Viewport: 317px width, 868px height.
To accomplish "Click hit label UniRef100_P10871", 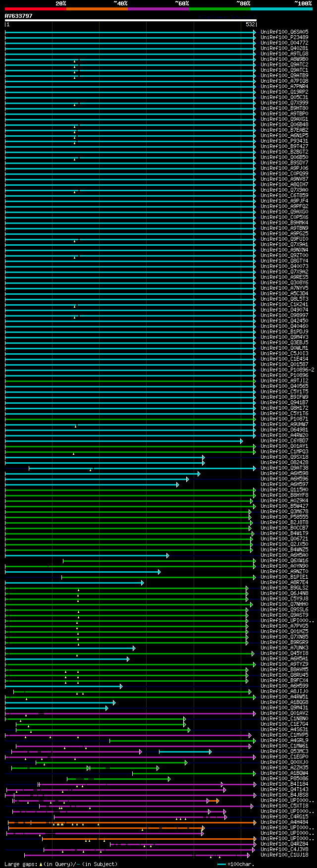I will (284, 419).
